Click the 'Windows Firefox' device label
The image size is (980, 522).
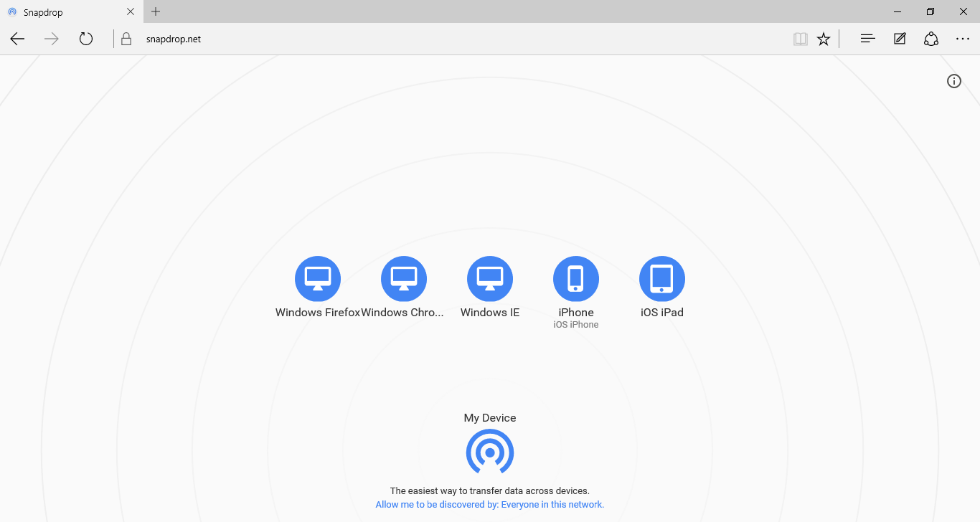318,313
